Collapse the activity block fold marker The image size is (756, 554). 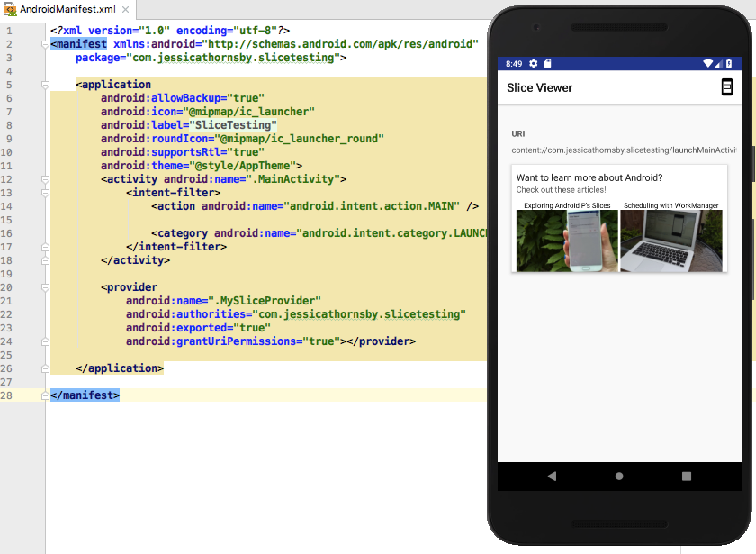(x=45, y=178)
